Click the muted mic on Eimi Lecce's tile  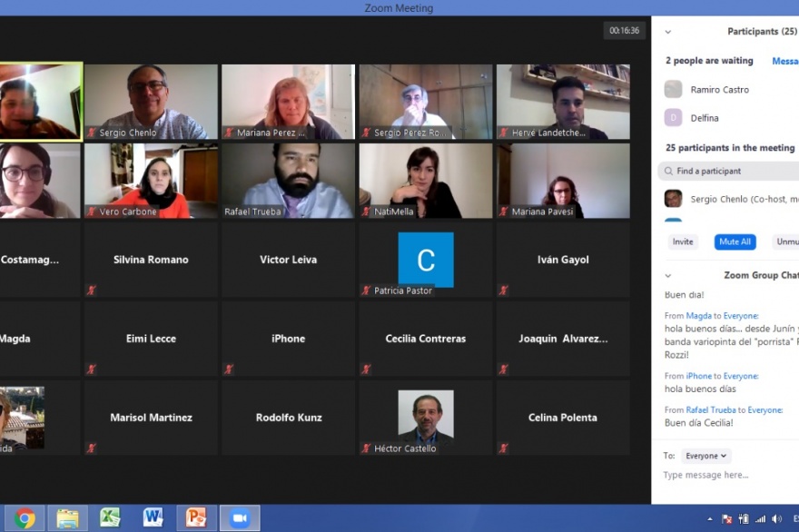(92, 369)
